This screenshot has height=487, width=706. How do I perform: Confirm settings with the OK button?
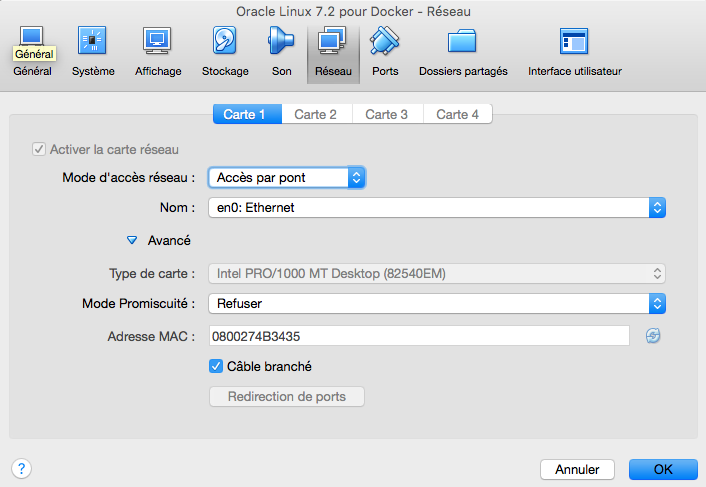tap(663, 469)
